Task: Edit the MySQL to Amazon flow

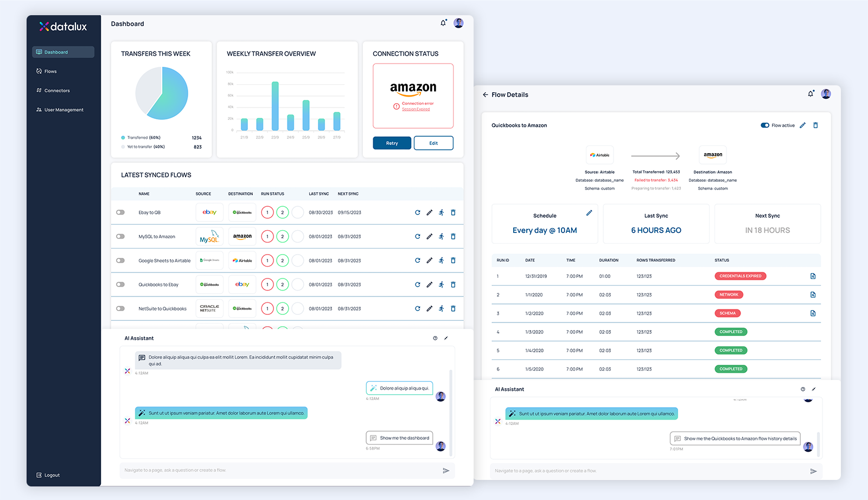Action: tap(429, 236)
